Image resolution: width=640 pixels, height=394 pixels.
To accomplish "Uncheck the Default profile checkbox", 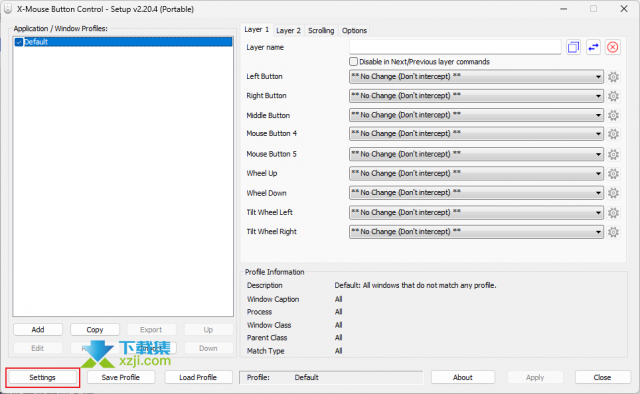I will (x=19, y=42).
